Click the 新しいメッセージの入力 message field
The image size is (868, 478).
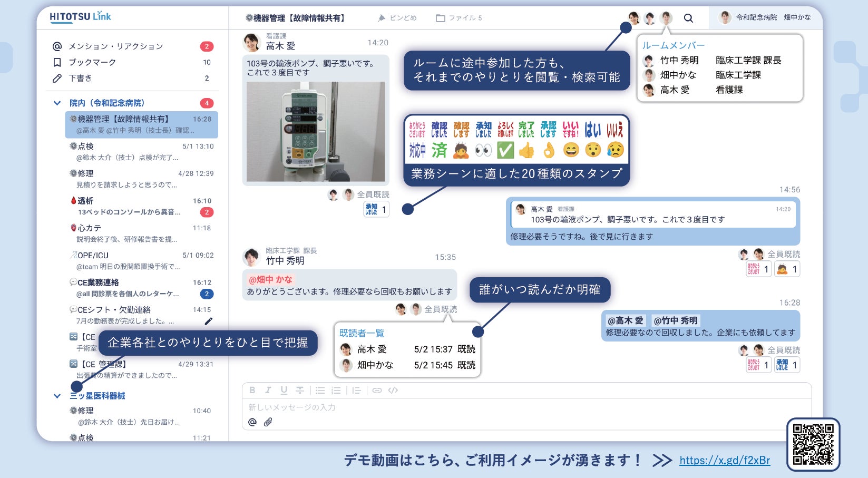point(526,407)
